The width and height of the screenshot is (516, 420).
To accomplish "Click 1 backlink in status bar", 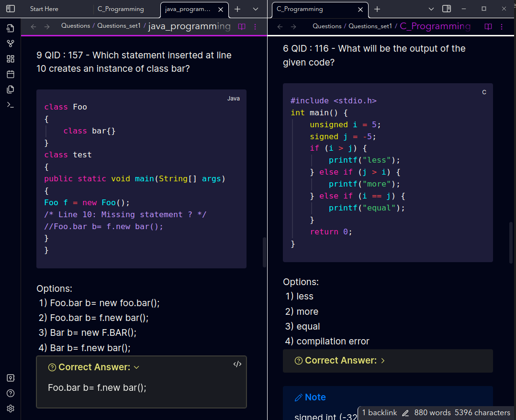I will click(x=380, y=413).
